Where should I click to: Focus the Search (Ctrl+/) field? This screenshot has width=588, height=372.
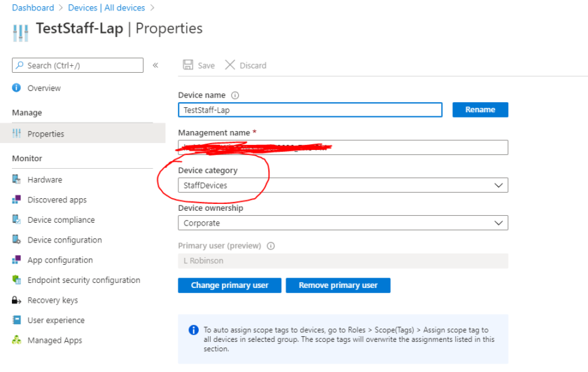click(x=78, y=65)
